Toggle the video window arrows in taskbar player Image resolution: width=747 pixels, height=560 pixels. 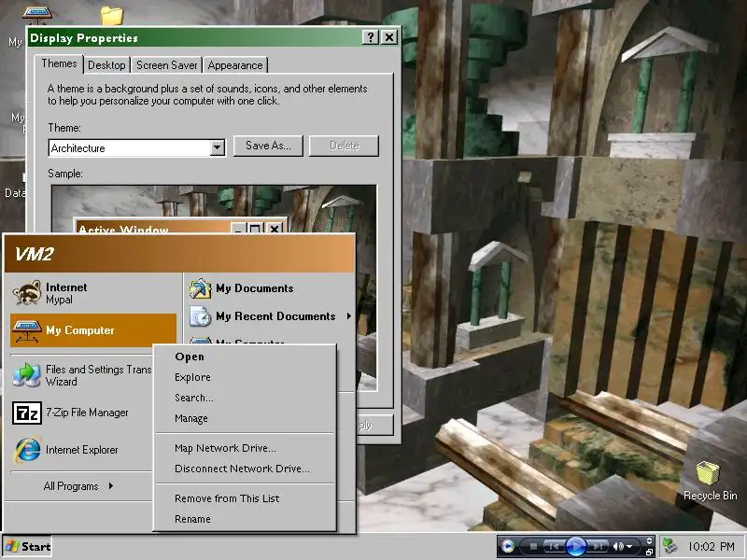point(649,541)
